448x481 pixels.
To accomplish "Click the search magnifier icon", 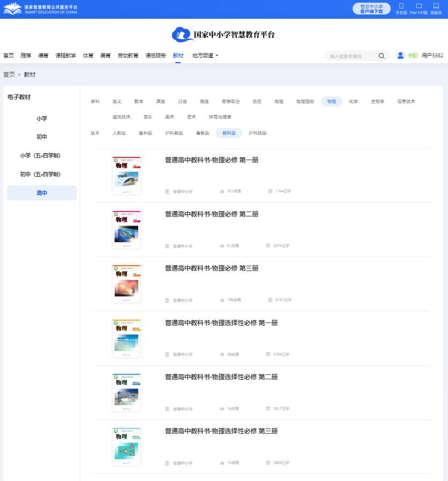I will [382, 56].
